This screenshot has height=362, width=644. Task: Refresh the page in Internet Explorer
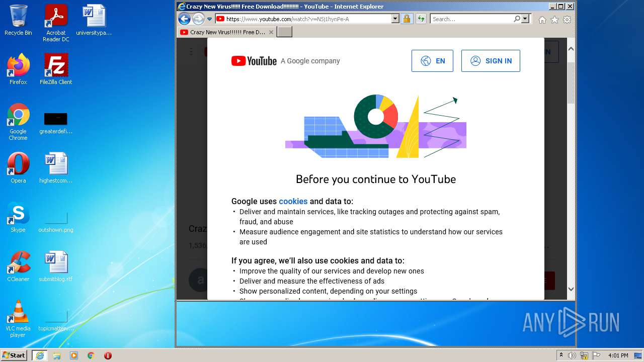(421, 19)
